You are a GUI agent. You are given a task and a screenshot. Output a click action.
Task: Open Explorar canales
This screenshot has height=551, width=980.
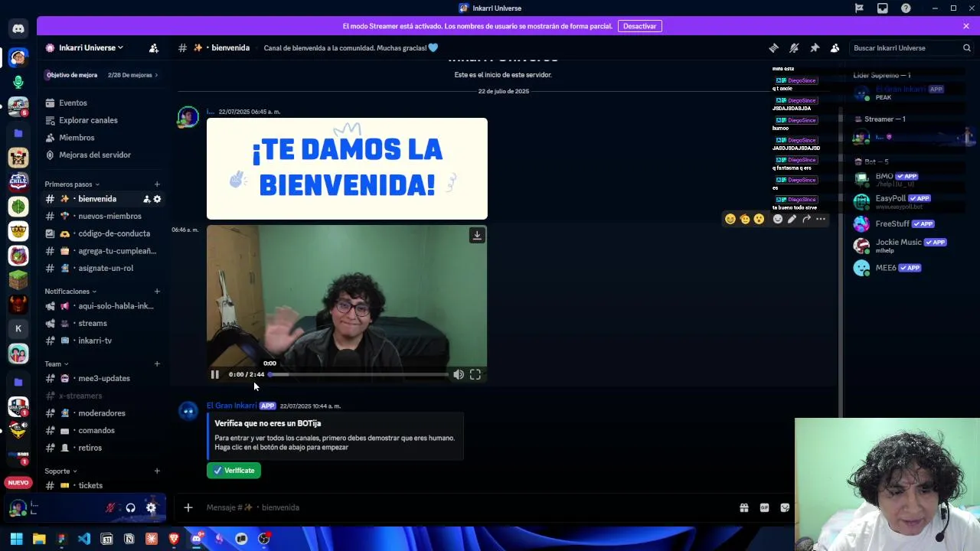88,120
